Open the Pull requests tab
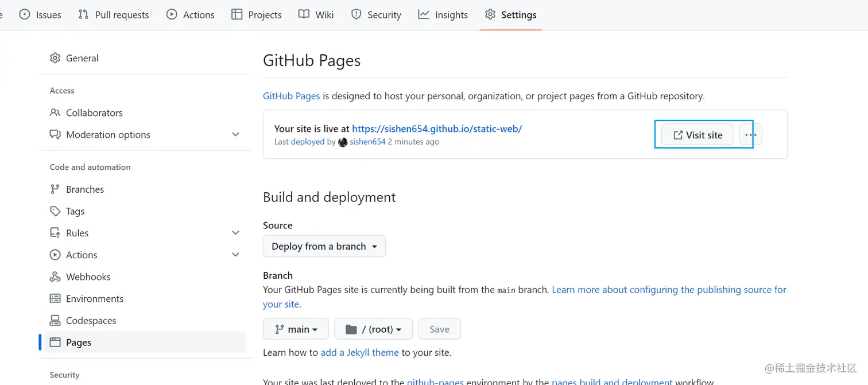The height and width of the screenshot is (385, 868). pyautogui.click(x=113, y=15)
